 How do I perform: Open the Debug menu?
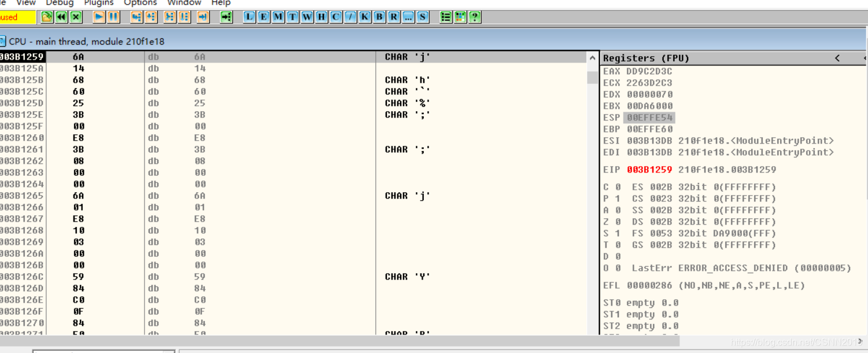click(x=60, y=3)
